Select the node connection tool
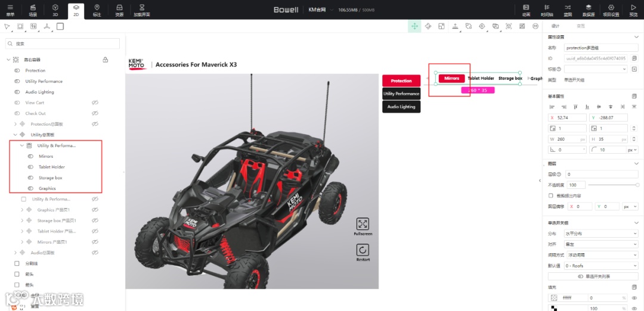The height and width of the screenshot is (311, 644). pos(47,26)
